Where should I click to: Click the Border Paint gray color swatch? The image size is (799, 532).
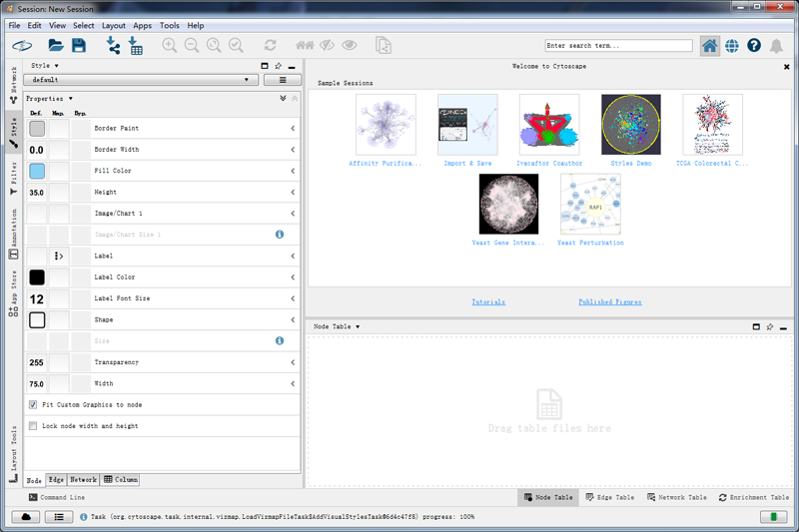[x=37, y=129]
